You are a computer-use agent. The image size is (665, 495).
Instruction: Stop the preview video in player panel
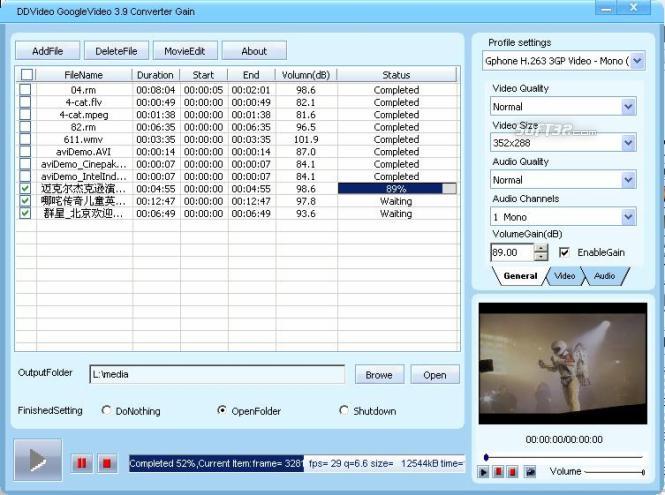512,472
